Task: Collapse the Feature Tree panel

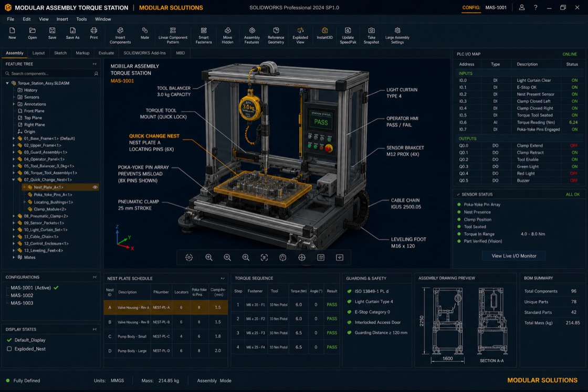Action: (x=94, y=64)
